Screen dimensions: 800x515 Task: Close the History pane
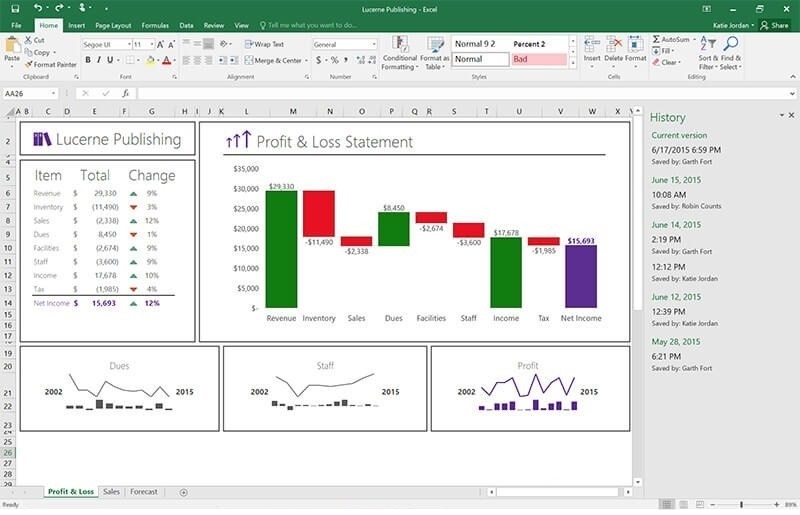[791, 115]
